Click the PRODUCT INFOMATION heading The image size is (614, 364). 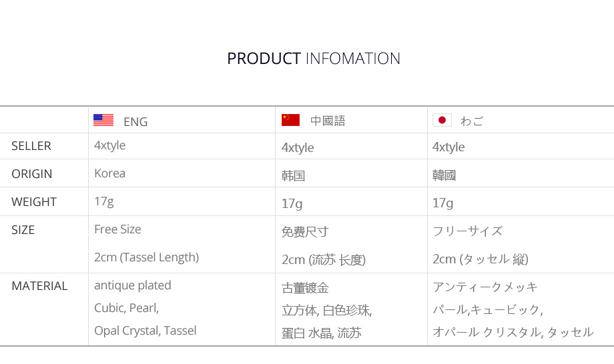click(x=314, y=59)
